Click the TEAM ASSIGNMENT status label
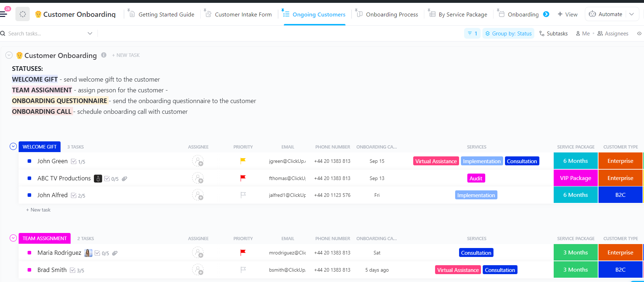This screenshot has height=282, width=644. click(x=44, y=238)
